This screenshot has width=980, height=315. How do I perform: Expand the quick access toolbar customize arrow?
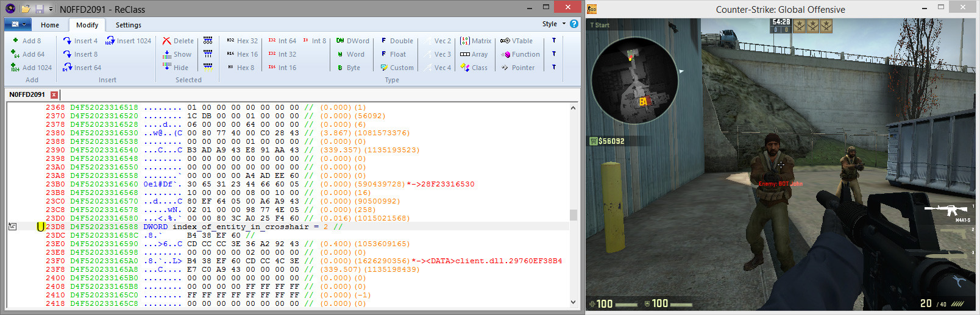(51, 9)
